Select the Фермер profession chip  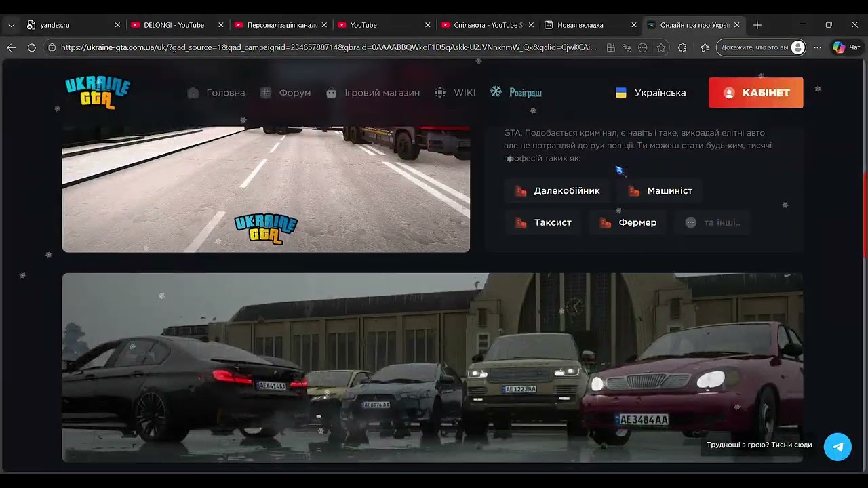pyautogui.click(x=628, y=222)
